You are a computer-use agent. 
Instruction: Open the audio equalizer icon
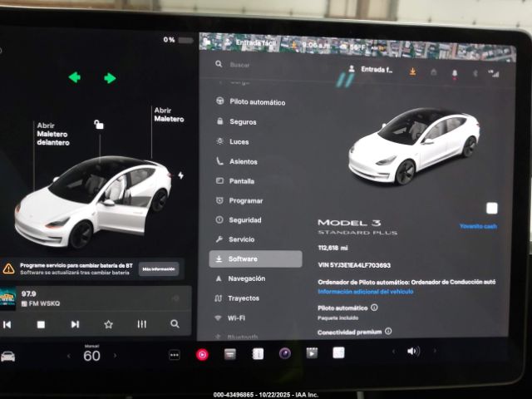[142, 324]
